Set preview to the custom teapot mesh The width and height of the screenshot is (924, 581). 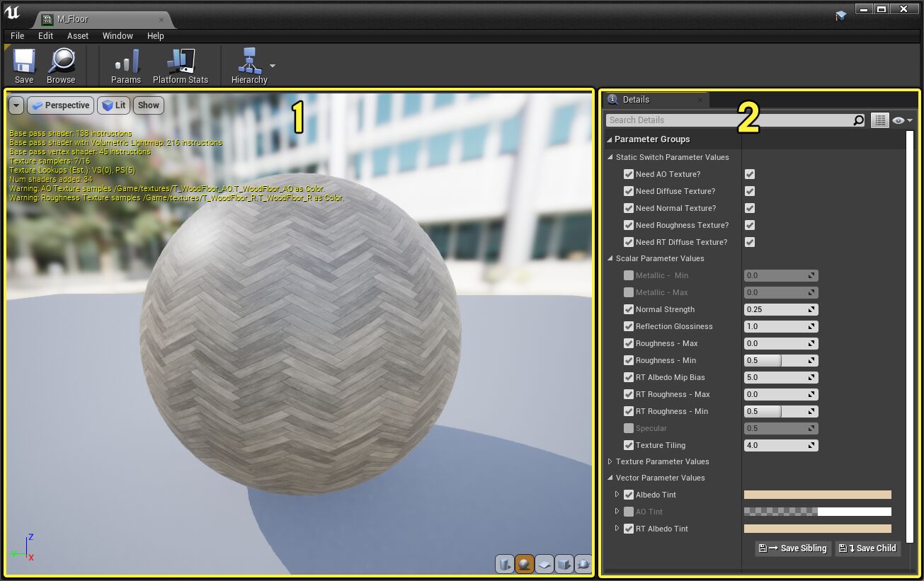(582, 564)
